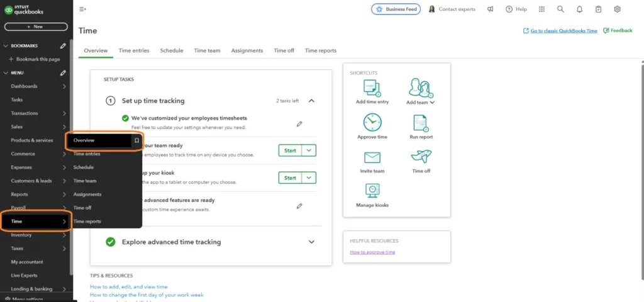
Task: Choose Time off in flyout menu
Action: (x=82, y=208)
